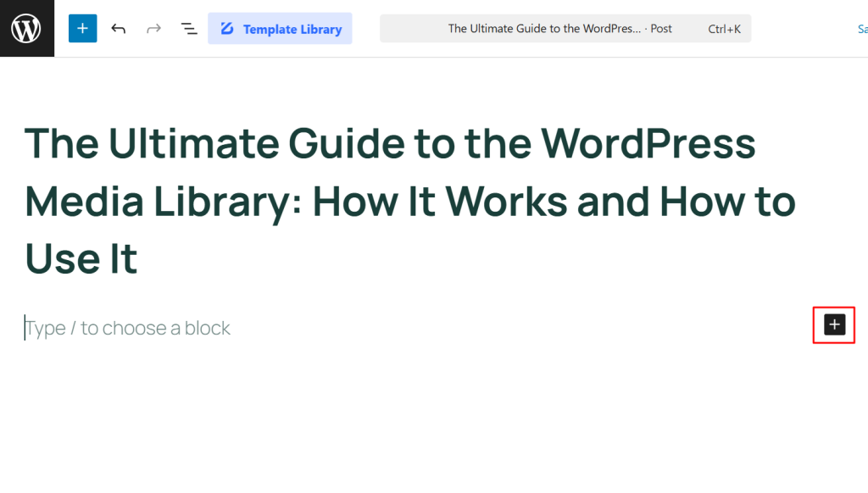Click the highlighted inline block inserter plus
The image size is (868, 493).
[833, 325]
